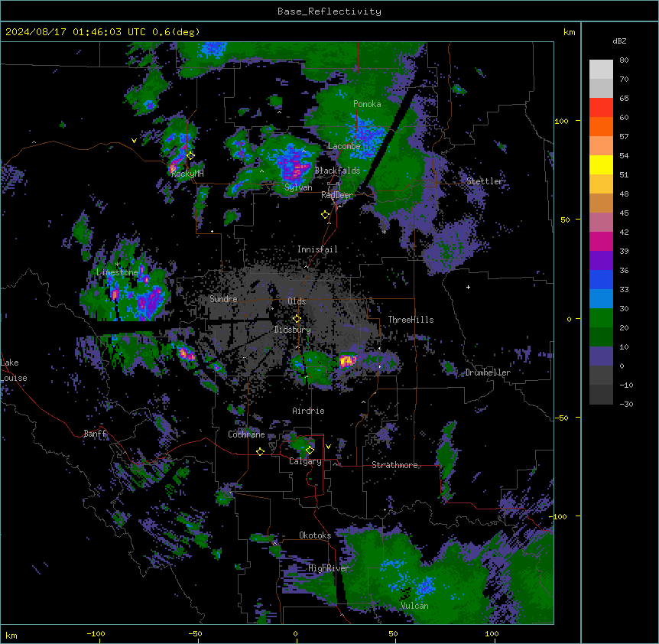This screenshot has width=659, height=644.
Task: Click the Cochrane town label
Action: tap(246, 434)
